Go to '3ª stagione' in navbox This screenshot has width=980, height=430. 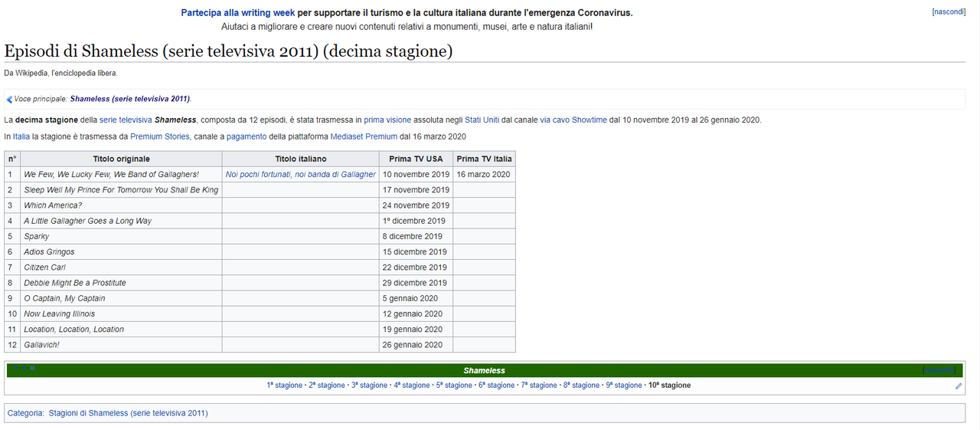point(370,386)
